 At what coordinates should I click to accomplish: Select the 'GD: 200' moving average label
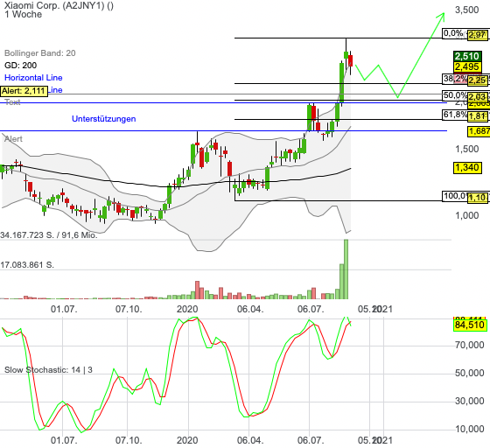click(x=21, y=66)
